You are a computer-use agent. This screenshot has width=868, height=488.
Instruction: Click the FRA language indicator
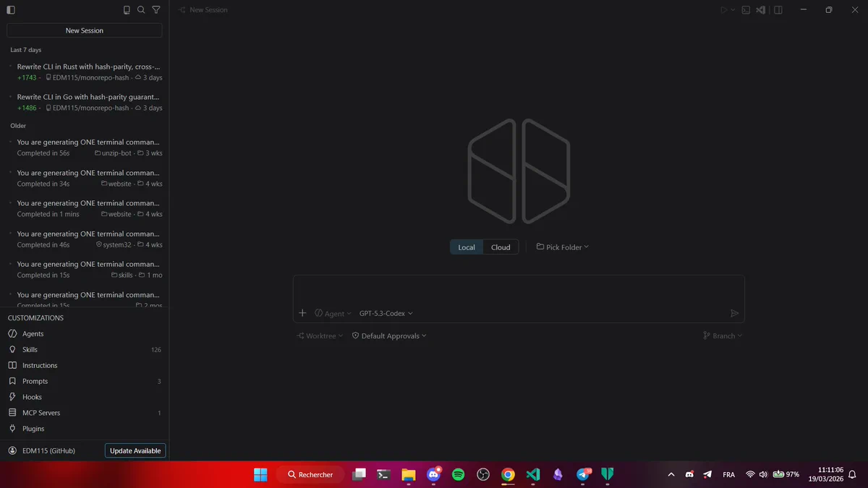click(728, 474)
